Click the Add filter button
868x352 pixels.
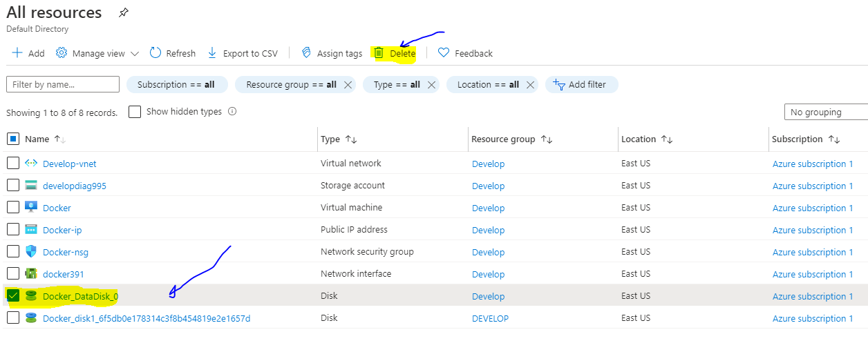point(581,84)
